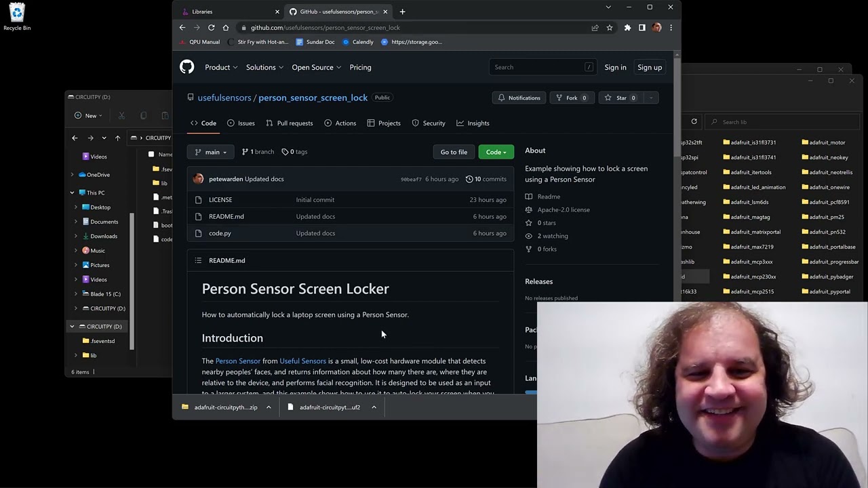
Task: Open the Pricing link
Action: [360, 67]
